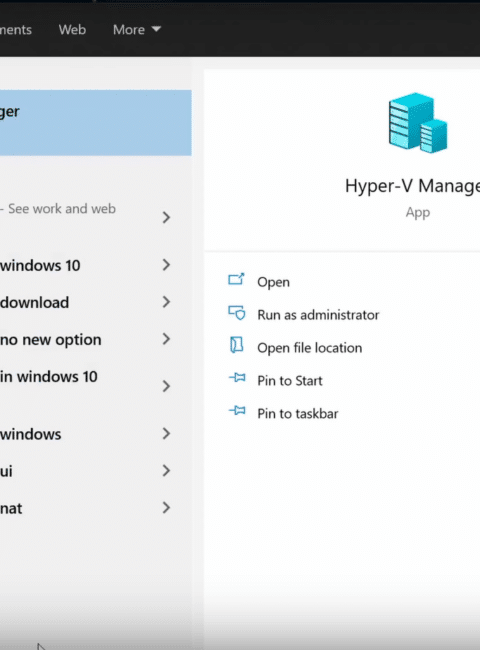Image resolution: width=480 pixels, height=650 pixels.
Task: Select the 'windows 10' search suggestion
Action: pos(40,265)
